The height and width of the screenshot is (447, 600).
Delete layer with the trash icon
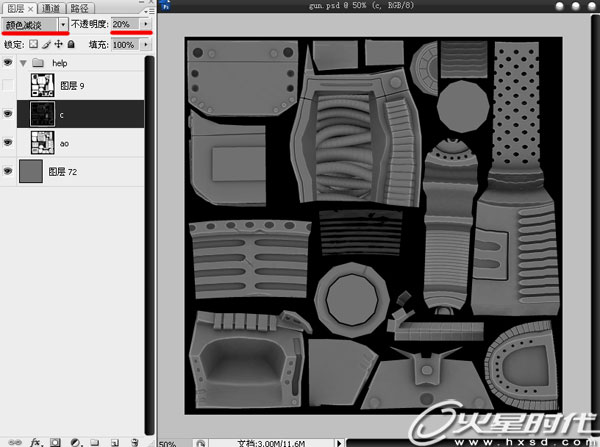click(135, 442)
